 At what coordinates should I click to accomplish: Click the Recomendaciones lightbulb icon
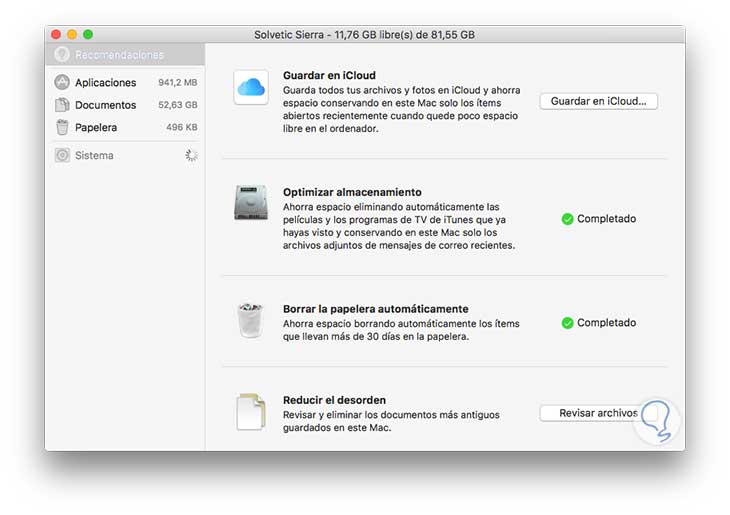62,55
